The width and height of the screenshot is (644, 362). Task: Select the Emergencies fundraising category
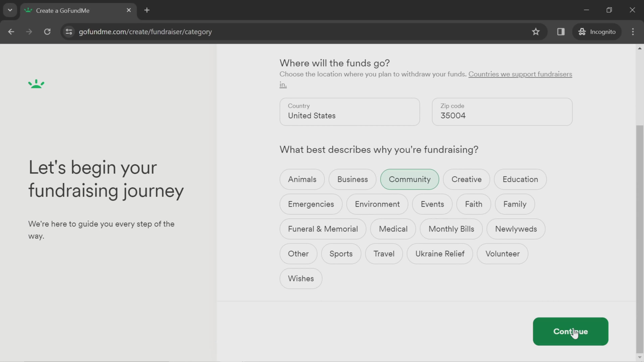311,204
